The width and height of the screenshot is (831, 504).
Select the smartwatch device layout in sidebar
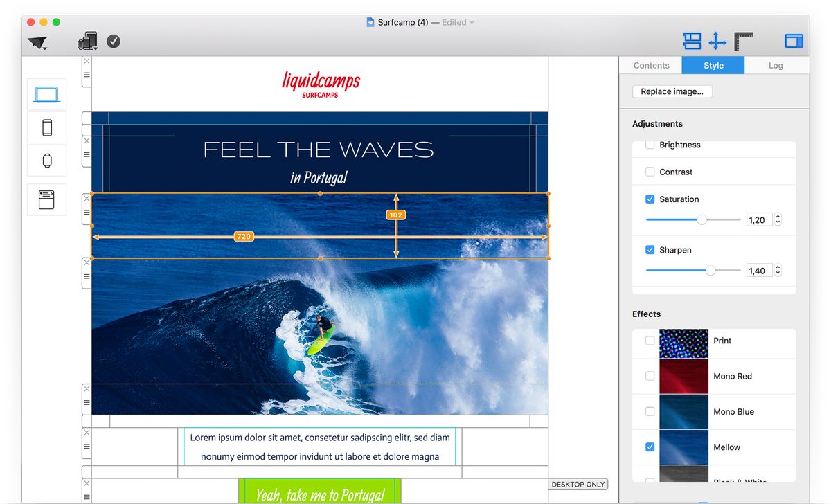click(46, 160)
